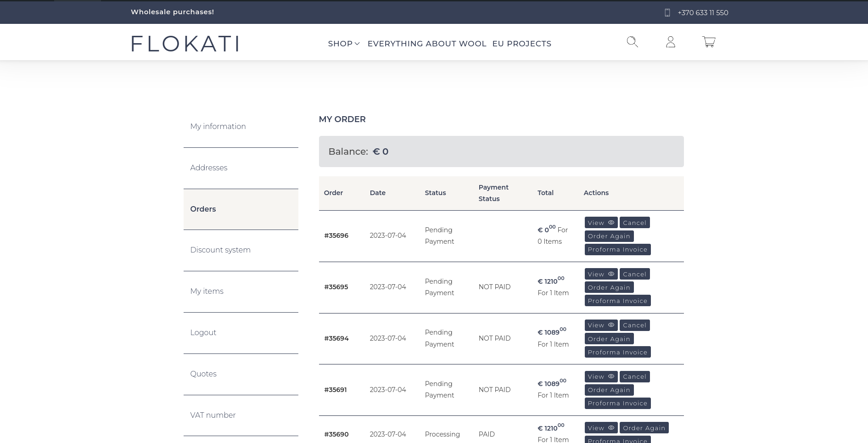
Task: Open Proforma Invoice for order #35696
Action: [617, 249]
